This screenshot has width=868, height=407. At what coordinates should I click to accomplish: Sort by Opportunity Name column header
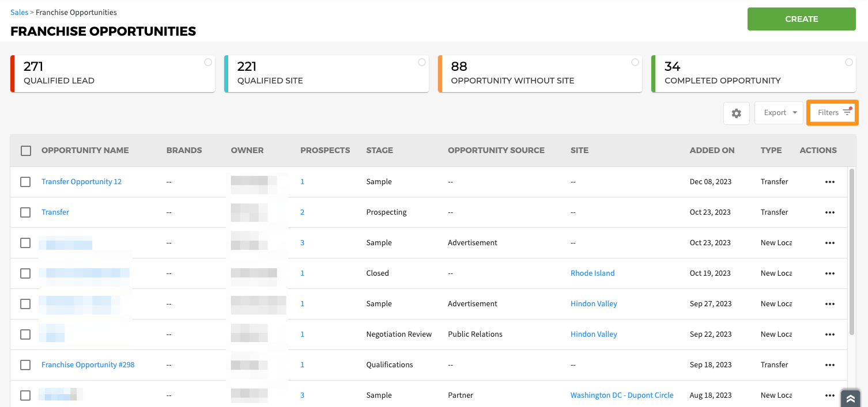pyautogui.click(x=85, y=150)
